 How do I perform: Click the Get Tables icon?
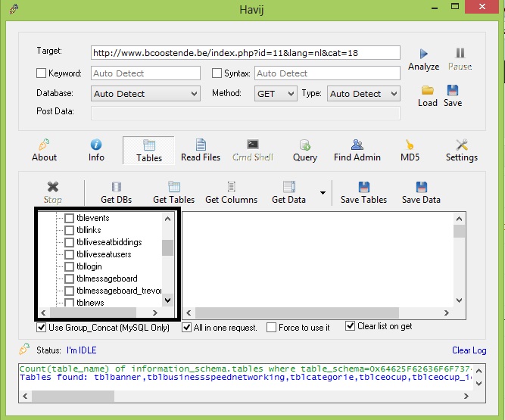point(174,187)
